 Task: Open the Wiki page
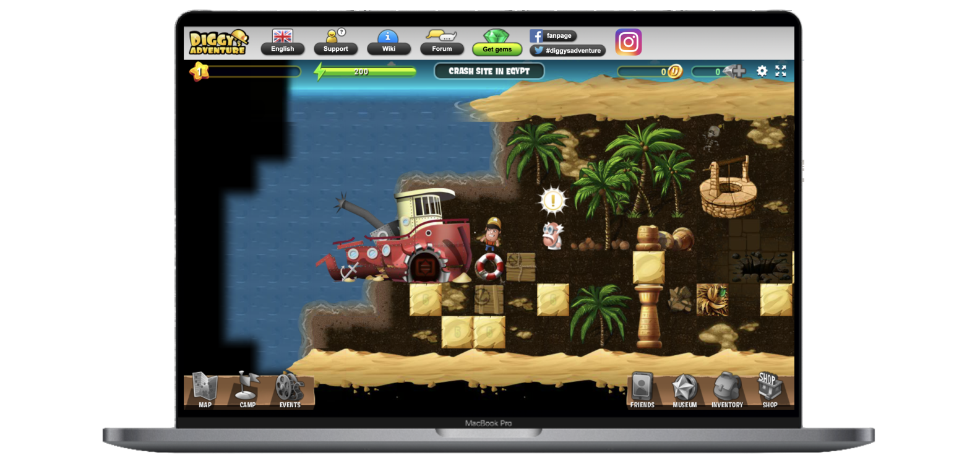[x=389, y=49]
